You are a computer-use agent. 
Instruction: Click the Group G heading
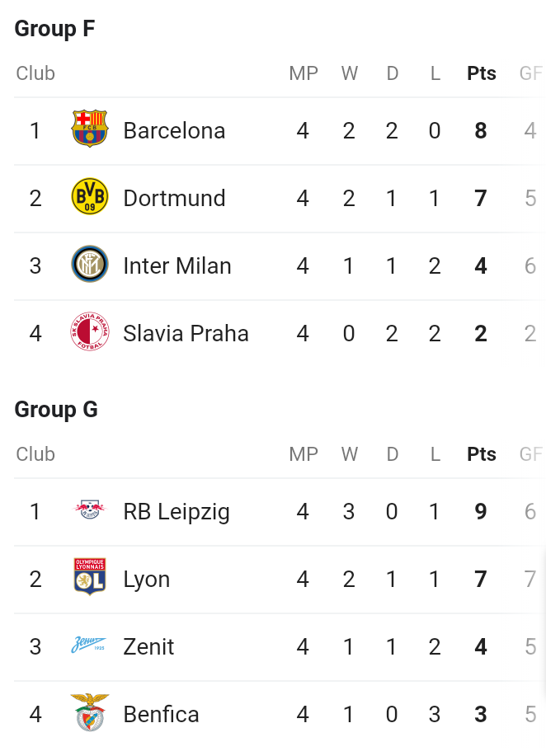coord(56,410)
